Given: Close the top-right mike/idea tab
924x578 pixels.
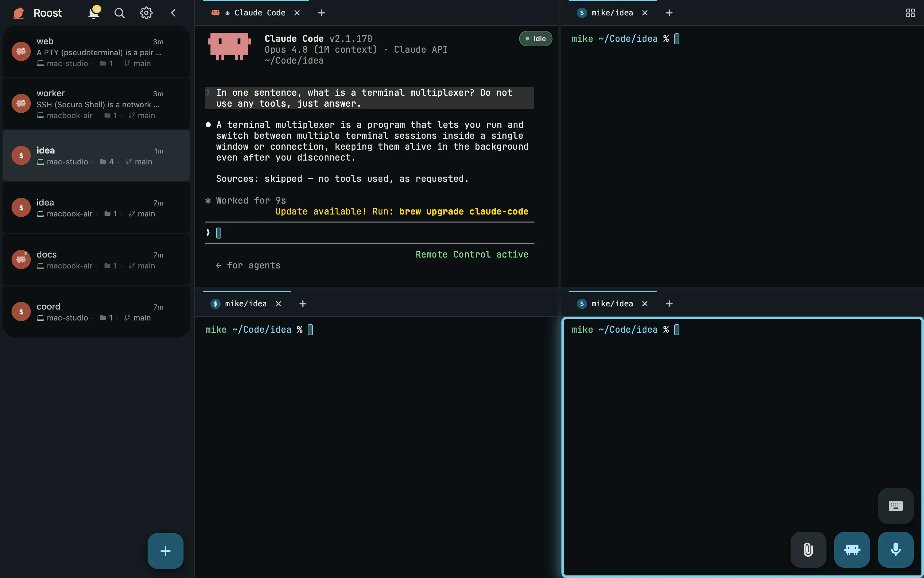Looking at the screenshot, I should 645,13.
